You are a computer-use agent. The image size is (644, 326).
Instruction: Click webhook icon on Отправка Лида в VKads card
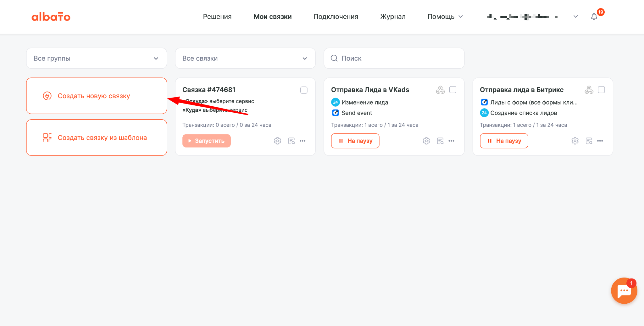pos(440,90)
